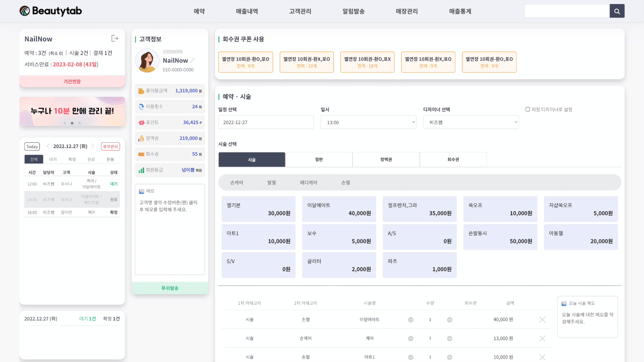Click the search magnifier icon button
The height and width of the screenshot is (362, 644).
617,11
